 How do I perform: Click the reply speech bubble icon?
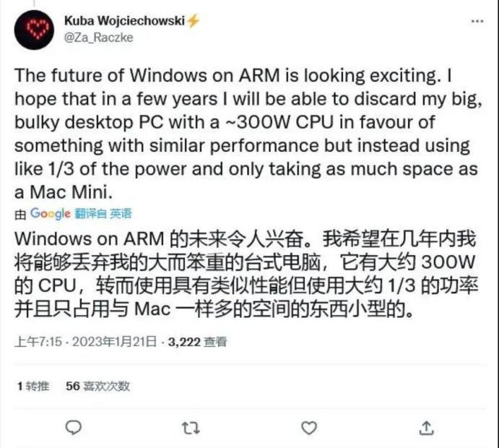click(x=74, y=428)
